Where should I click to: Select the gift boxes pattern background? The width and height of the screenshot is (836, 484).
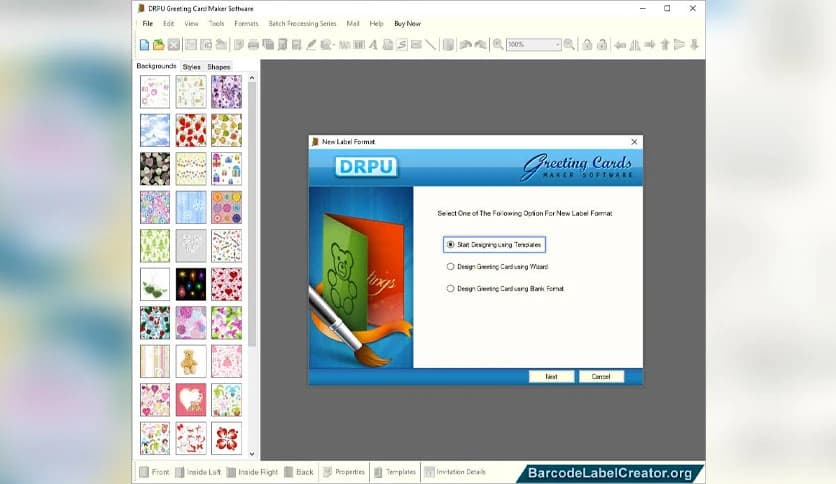(x=226, y=168)
